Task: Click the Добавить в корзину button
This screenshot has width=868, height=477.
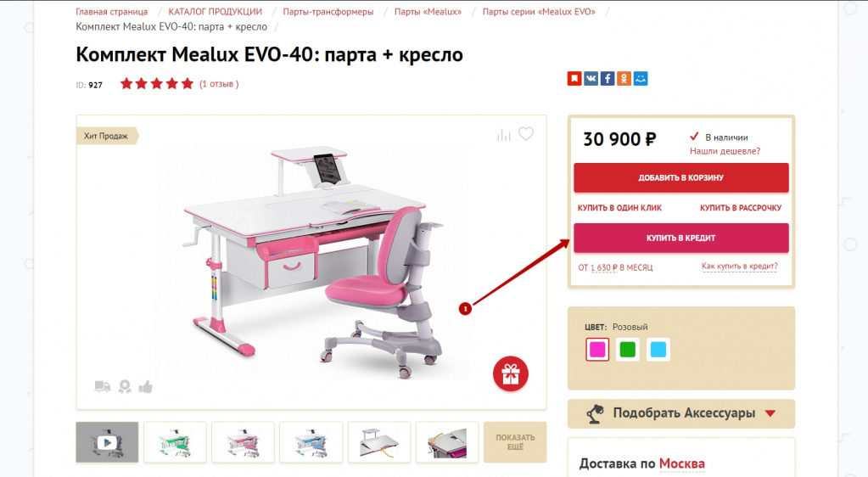Action: pyautogui.click(x=680, y=178)
